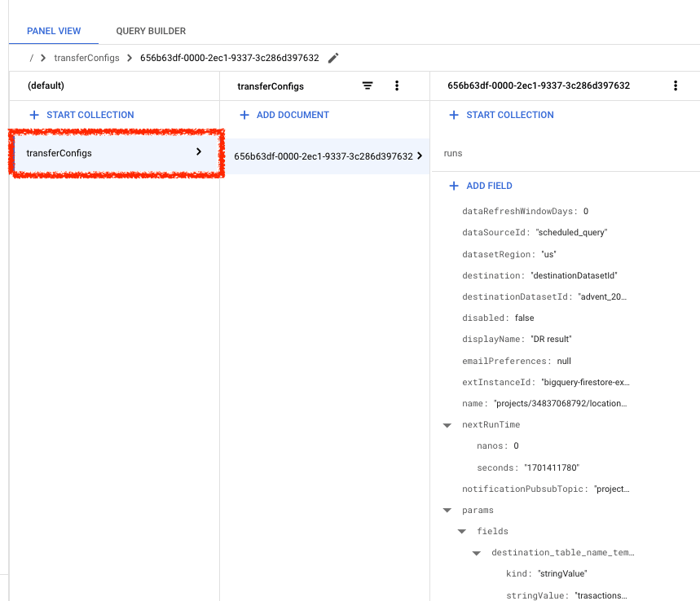This screenshot has height=601, width=700.
Task: Switch to the QUERY BUILDER tab
Action: [151, 31]
